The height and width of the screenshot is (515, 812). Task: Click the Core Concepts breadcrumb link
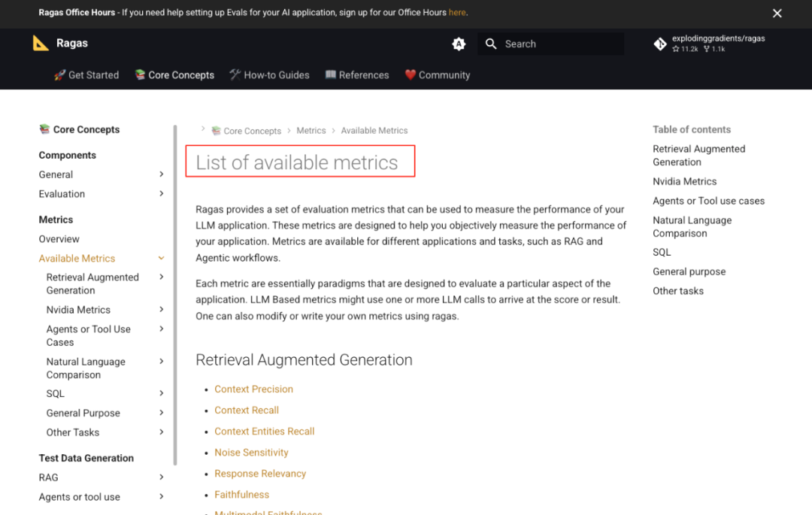252,131
